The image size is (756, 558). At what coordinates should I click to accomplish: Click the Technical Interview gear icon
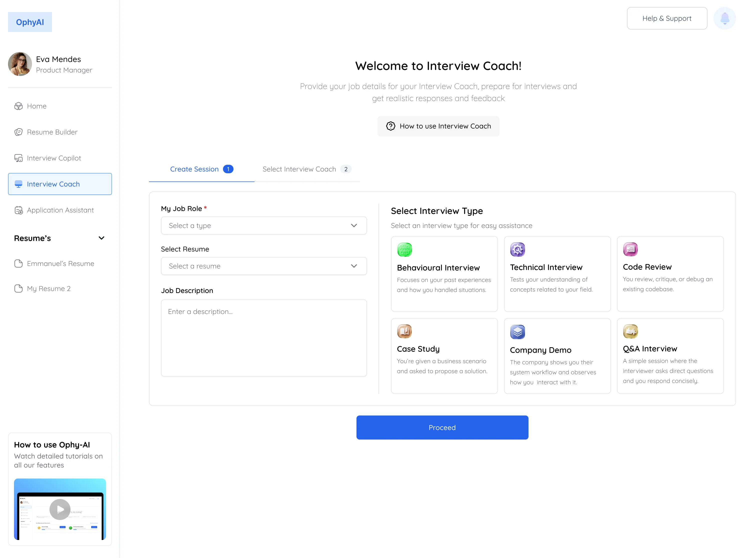coord(517,249)
